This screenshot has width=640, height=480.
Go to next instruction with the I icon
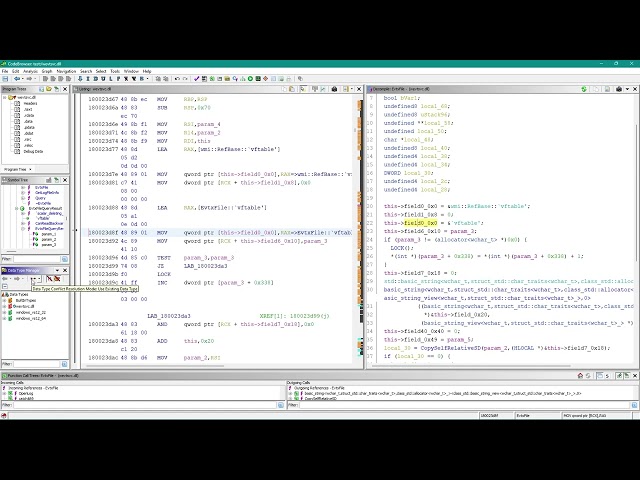(88, 79)
